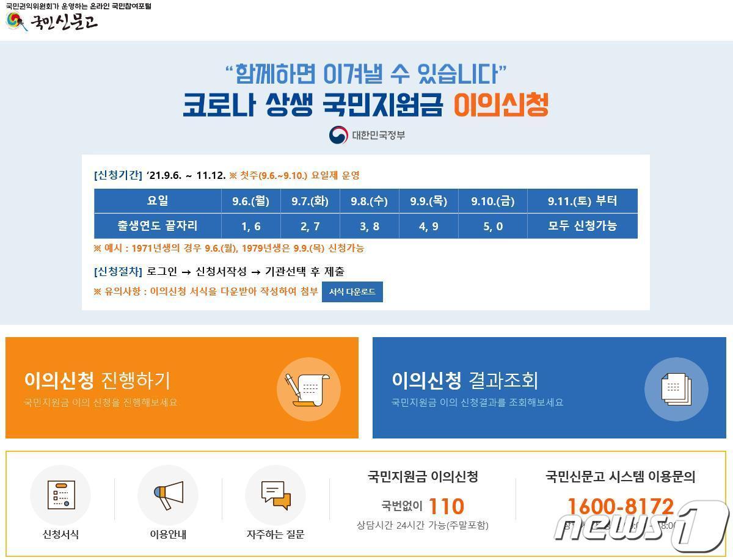Select the 9.6.(월) table column header

tap(249, 201)
